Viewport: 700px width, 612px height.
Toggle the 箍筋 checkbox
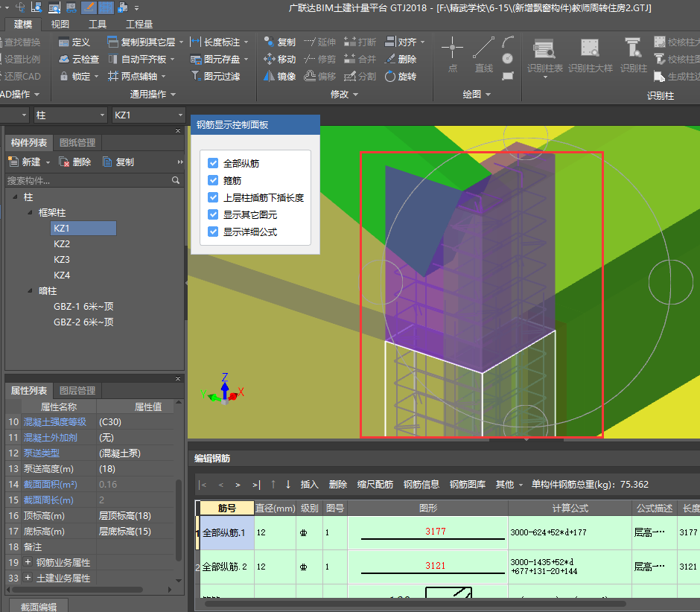[x=213, y=180]
